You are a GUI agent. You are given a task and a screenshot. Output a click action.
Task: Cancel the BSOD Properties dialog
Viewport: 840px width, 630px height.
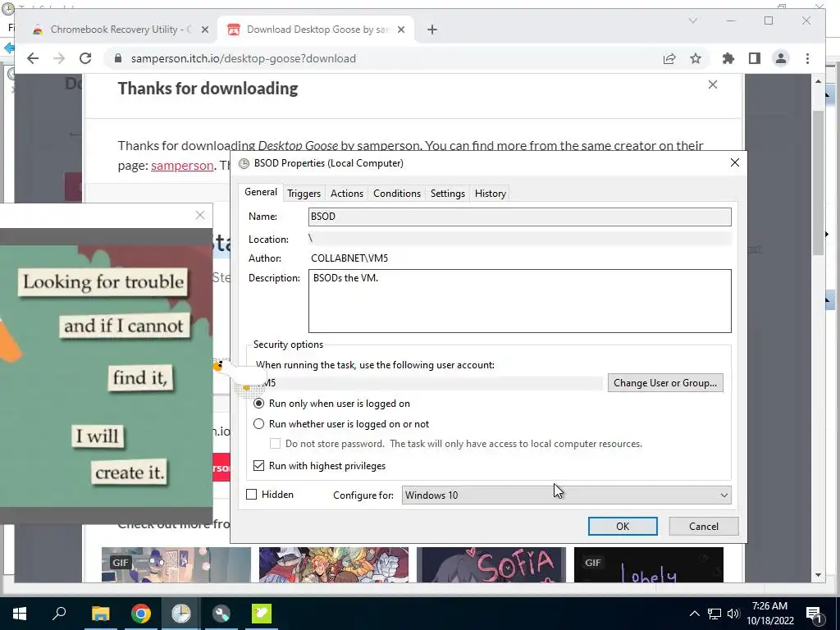[x=703, y=526]
